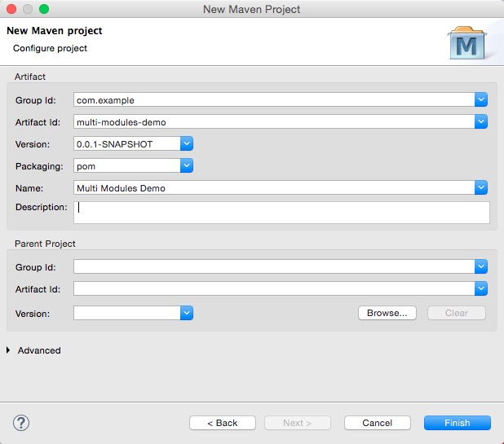
Task: Open the Artifact Id dropdown arrow in Artifact
Action: point(481,122)
